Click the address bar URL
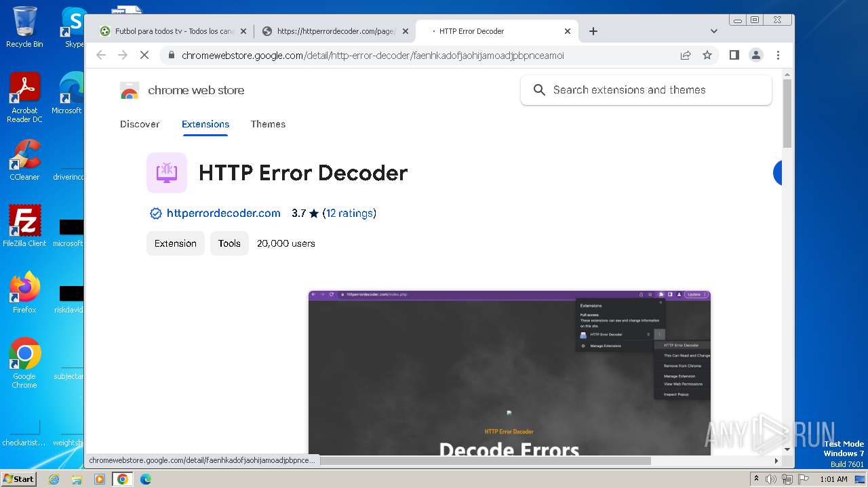The image size is (868, 488). (x=373, y=56)
